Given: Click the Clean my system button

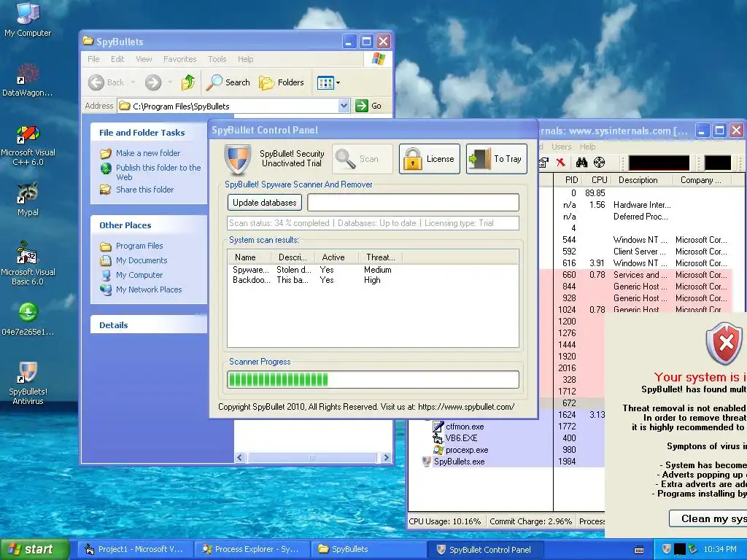Looking at the screenshot, I should [x=708, y=518].
